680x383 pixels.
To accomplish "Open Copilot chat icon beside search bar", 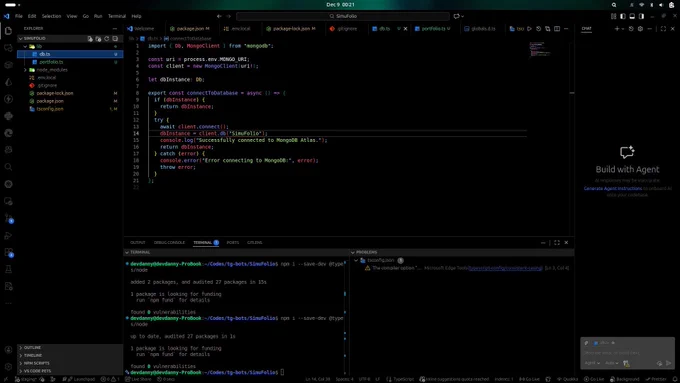I will tap(457, 16).
